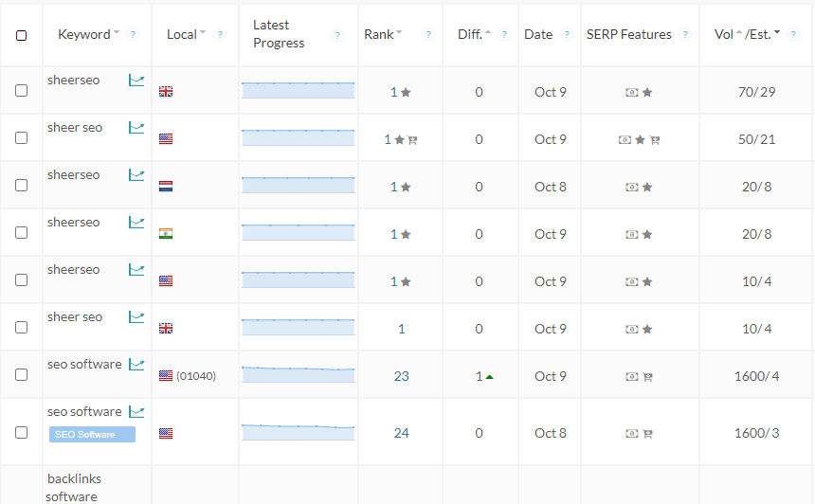Click help icon next to SERP Features header

[x=685, y=34]
